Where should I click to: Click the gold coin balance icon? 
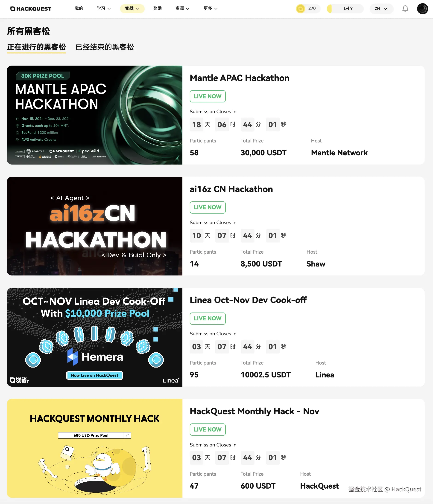pyautogui.click(x=300, y=9)
